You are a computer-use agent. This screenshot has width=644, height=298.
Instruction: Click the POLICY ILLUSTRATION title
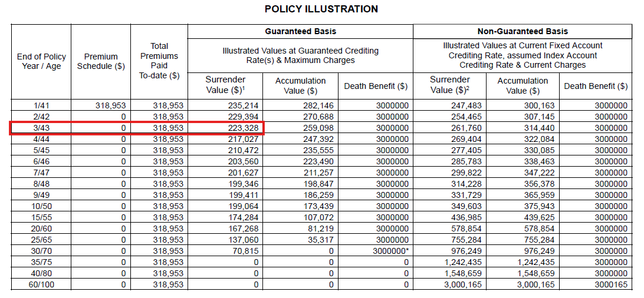(x=321, y=9)
